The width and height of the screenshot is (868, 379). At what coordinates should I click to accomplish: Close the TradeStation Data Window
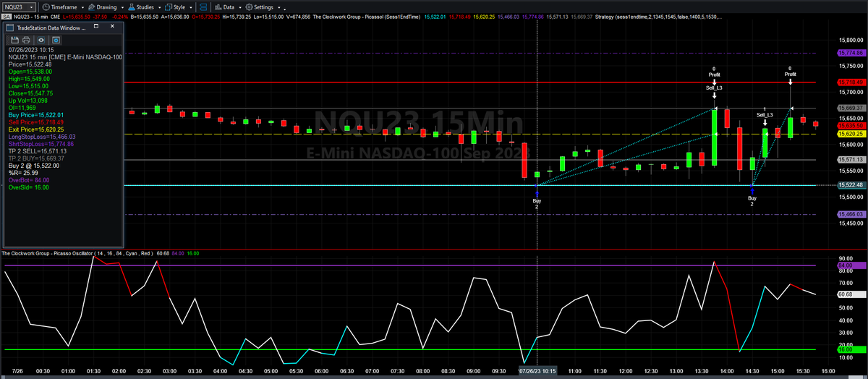pyautogui.click(x=112, y=26)
